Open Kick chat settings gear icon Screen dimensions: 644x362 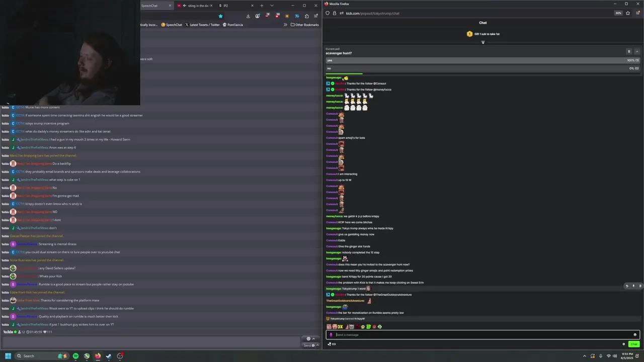(624, 344)
